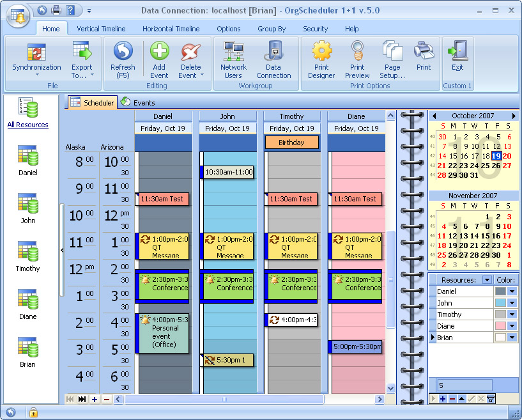The width and height of the screenshot is (522, 420).
Task: Click the scheduler vertical scroll down arrow
Action: pyautogui.click(x=391, y=389)
